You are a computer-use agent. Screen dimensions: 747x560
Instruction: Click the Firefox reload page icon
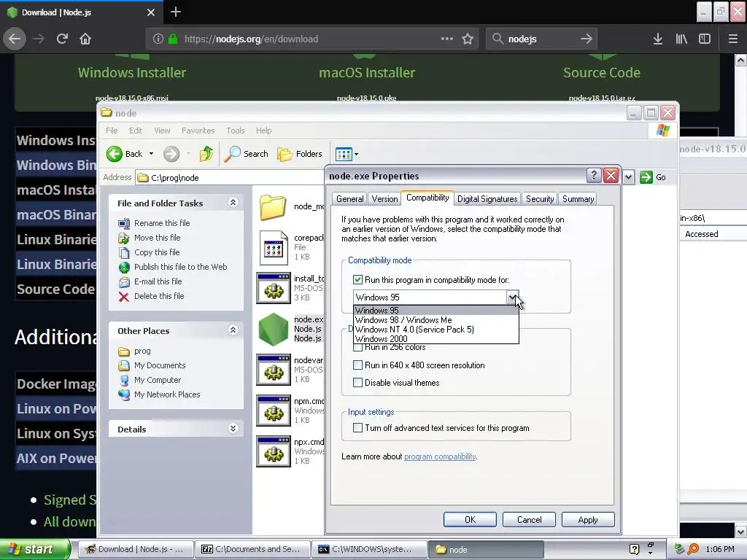click(x=62, y=39)
